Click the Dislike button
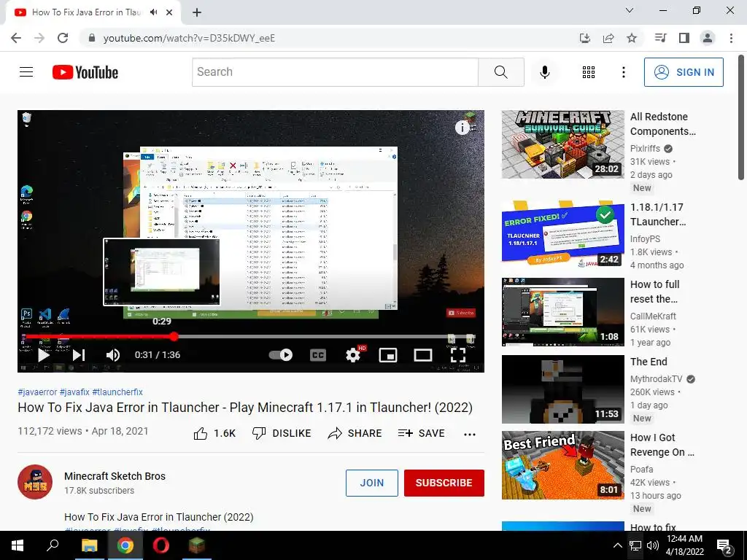 282,433
